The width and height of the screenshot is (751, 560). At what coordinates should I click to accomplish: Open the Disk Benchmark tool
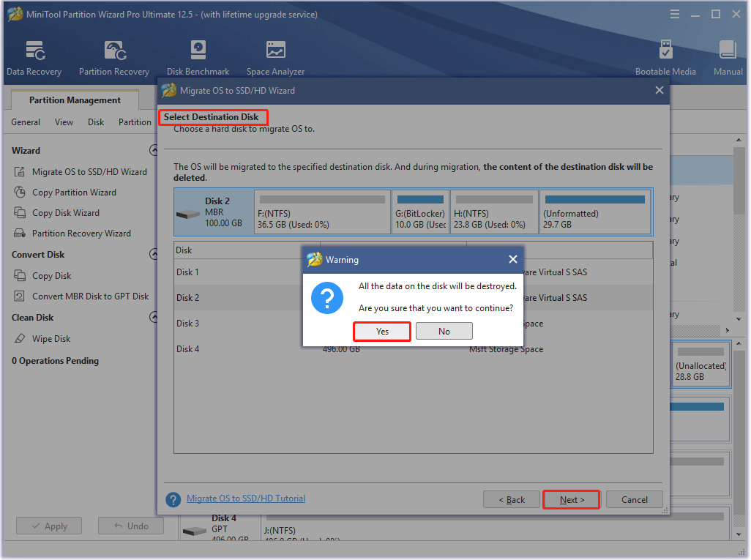click(x=198, y=58)
